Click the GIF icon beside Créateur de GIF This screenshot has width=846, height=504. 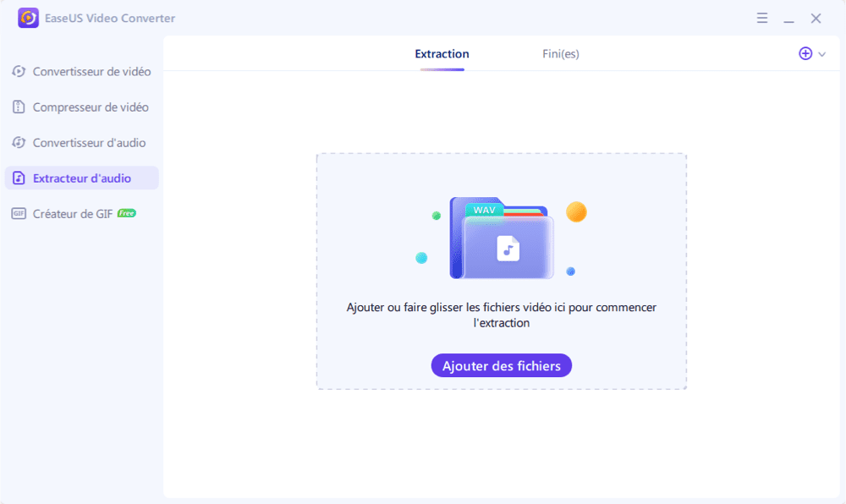pyautogui.click(x=19, y=214)
